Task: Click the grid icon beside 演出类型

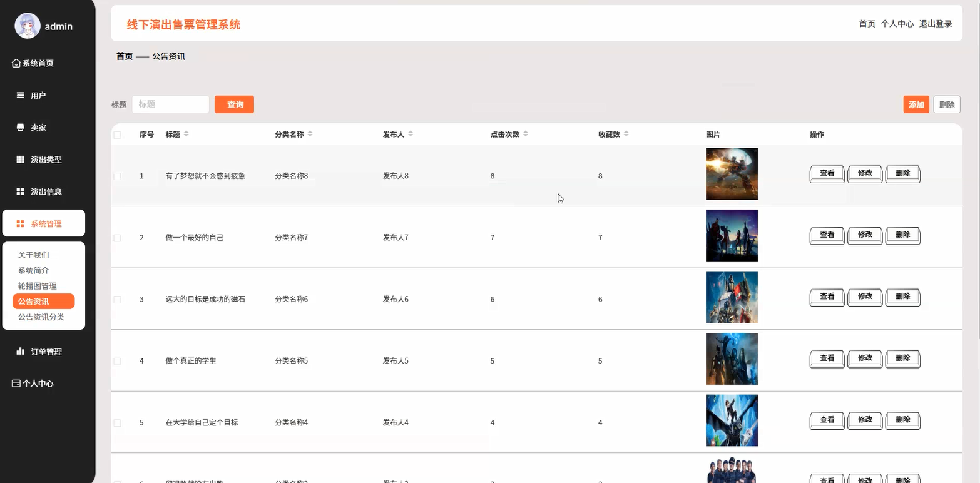Action: tap(20, 160)
